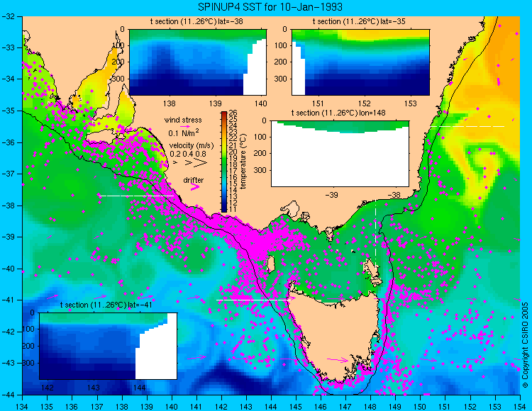Click main map longitude label 141

click(196, 406)
